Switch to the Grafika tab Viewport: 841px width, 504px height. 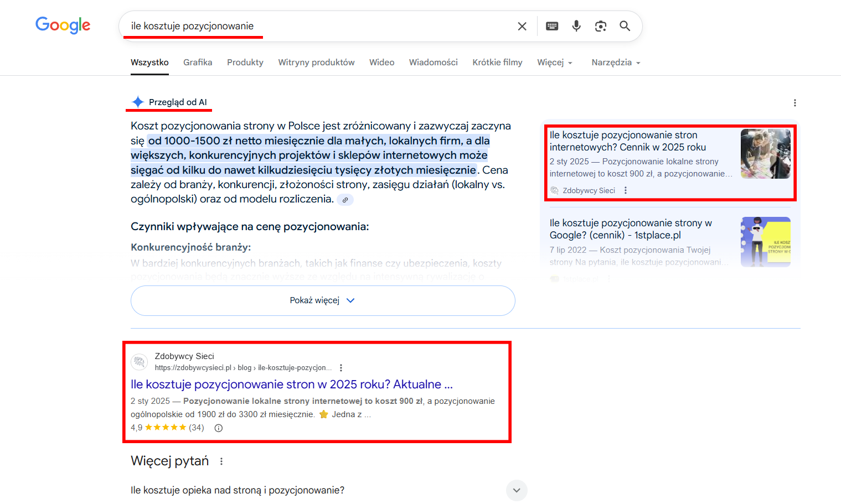(198, 63)
